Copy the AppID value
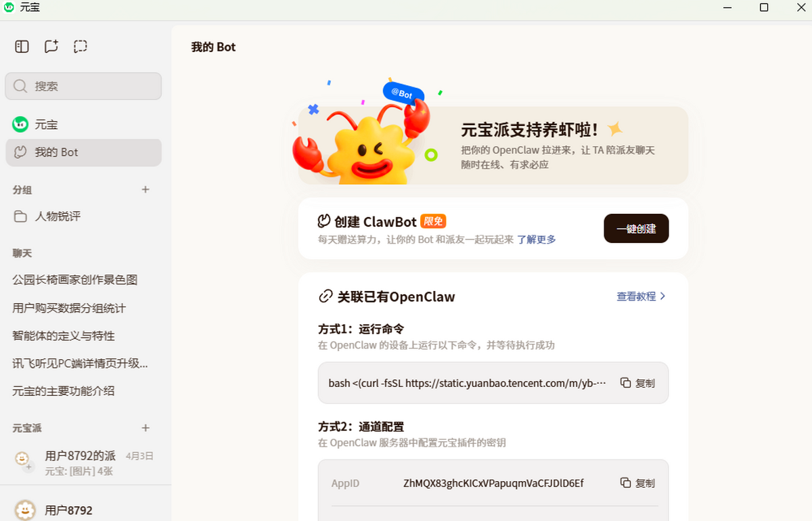 pos(637,483)
